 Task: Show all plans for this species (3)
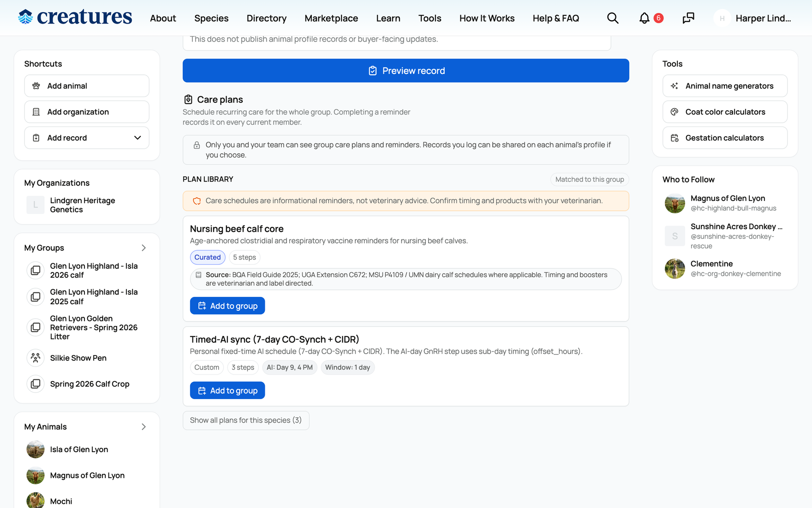point(246,420)
